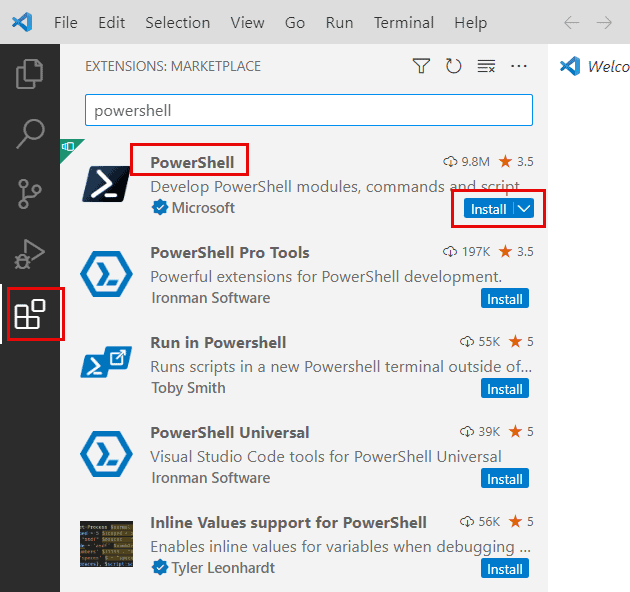Click the 39K download count
Viewport: 630px width, 592px height.
click(489, 432)
